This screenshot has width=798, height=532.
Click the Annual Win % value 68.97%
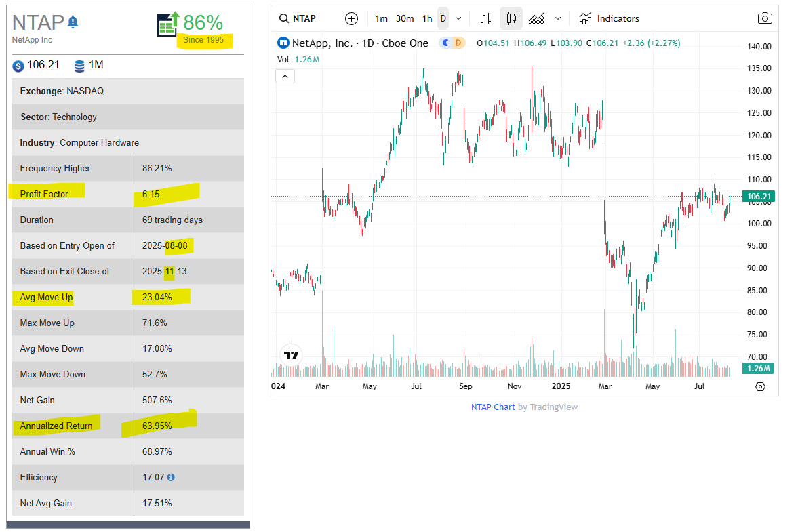tap(157, 451)
